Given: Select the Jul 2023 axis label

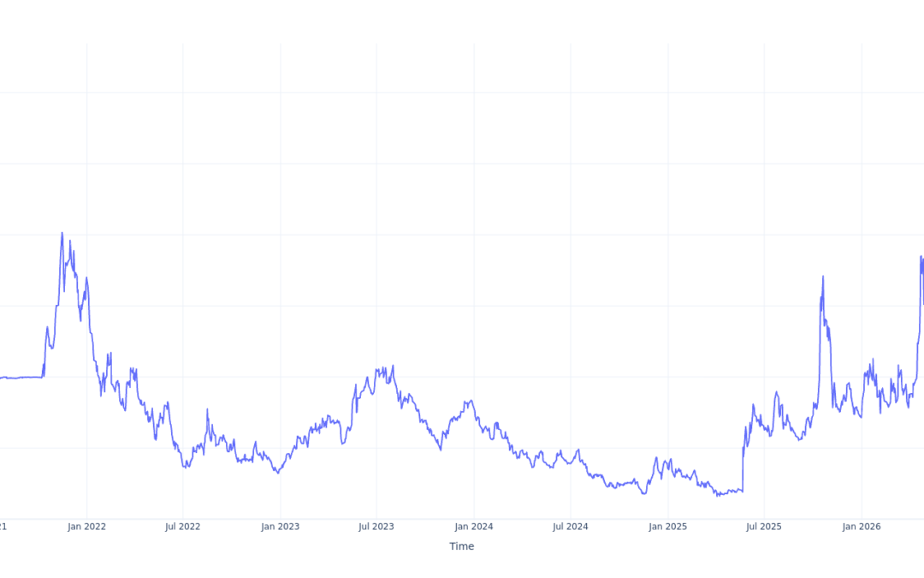Looking at the screenshot, I should tap(376, 527).
